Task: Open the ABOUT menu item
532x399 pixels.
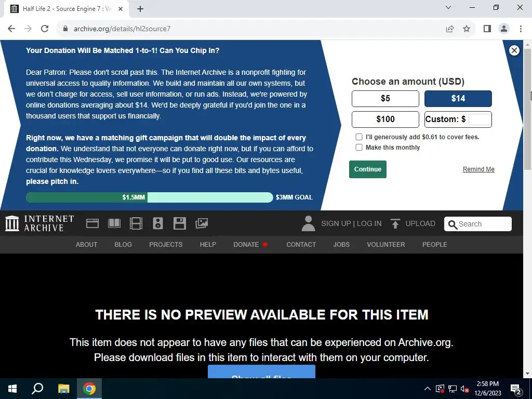Action: point(87,245)
